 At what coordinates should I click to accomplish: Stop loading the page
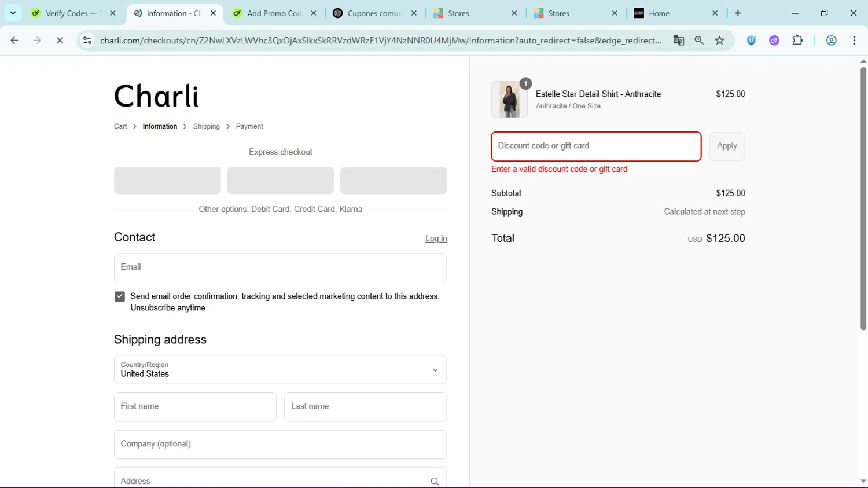coord(60,40)
